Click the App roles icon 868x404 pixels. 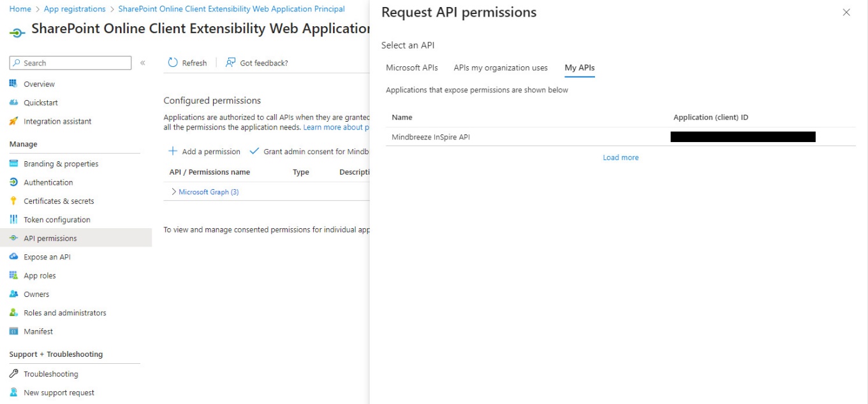tap(13, 275)
